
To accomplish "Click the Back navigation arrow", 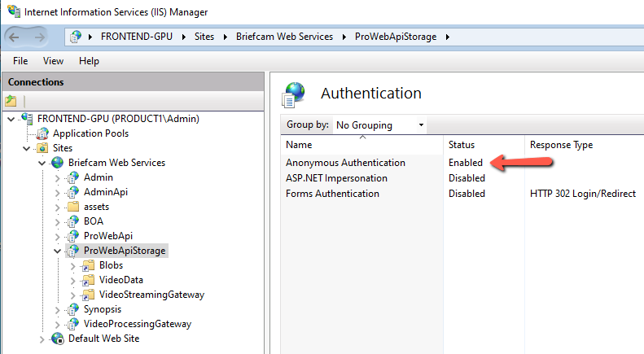I will coord(14,37).
